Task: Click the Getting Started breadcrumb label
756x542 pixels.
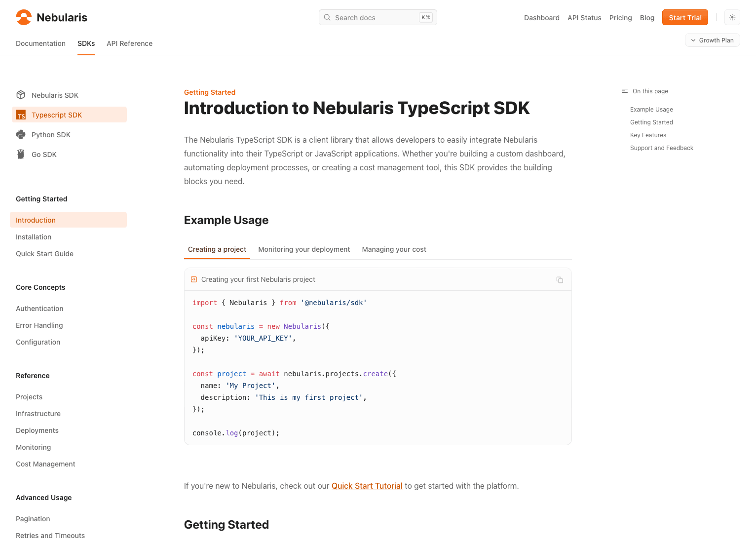Action: 210,92
